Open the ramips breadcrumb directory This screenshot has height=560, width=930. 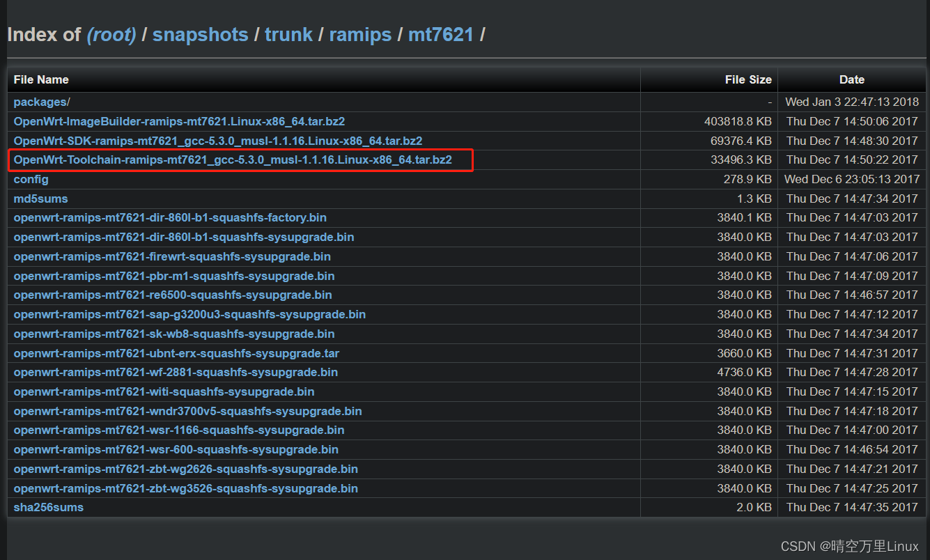[x=360, y=34]
